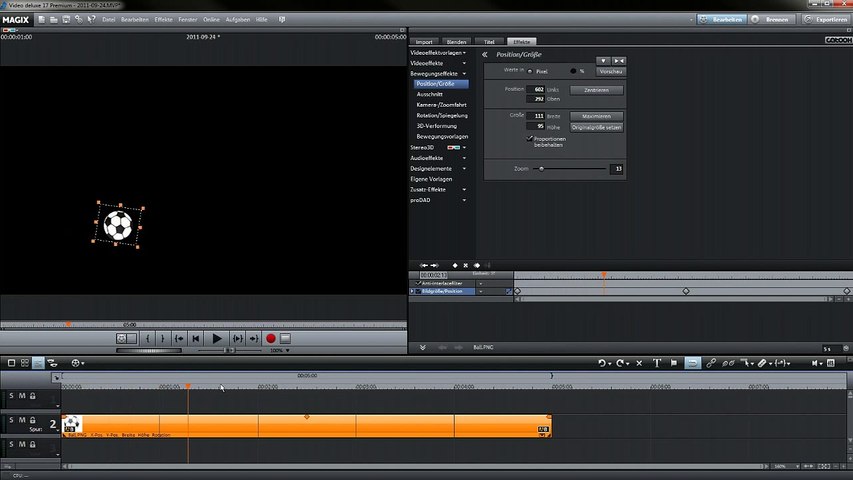
Task: Open the Effekte menu in menu bar
Action: click(163, 19)
